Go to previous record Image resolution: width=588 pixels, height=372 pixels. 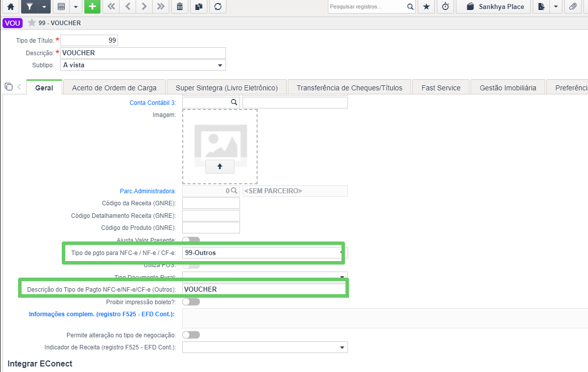pos(128,7)
